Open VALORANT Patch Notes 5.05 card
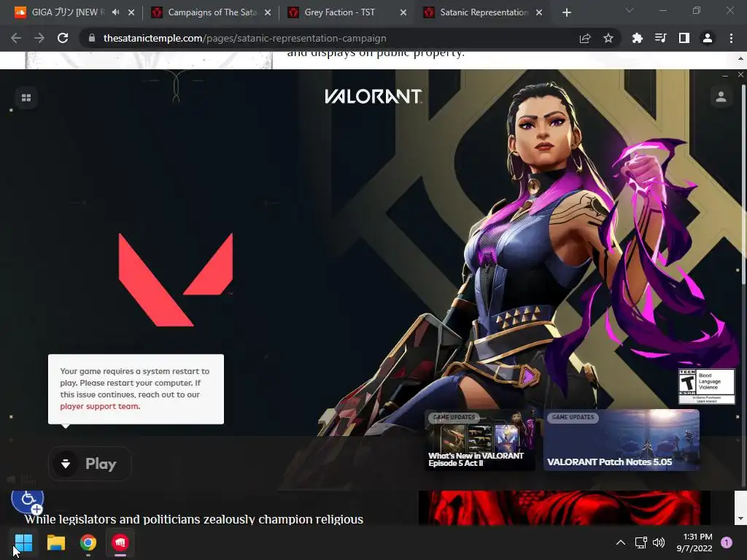Image resolution: width=747 pixels, height=560 pixels. point(622,440)
